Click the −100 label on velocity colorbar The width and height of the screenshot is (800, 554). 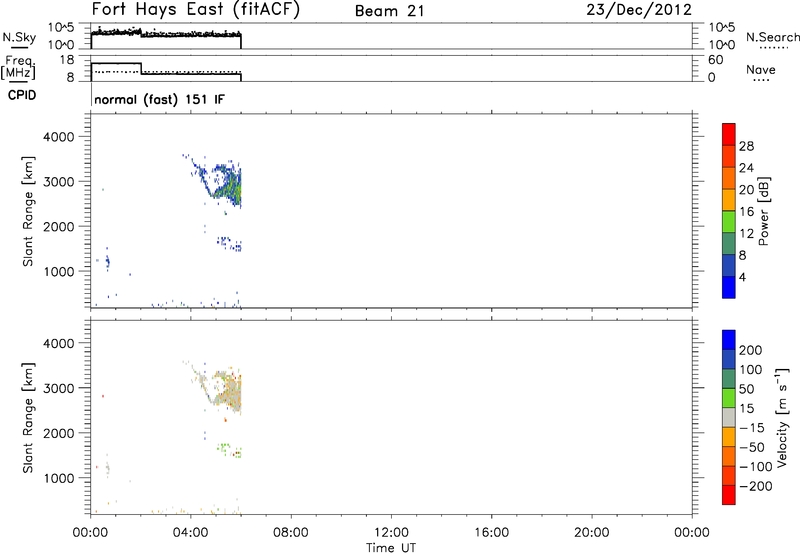pyautogui.click(x=755, y=467)
